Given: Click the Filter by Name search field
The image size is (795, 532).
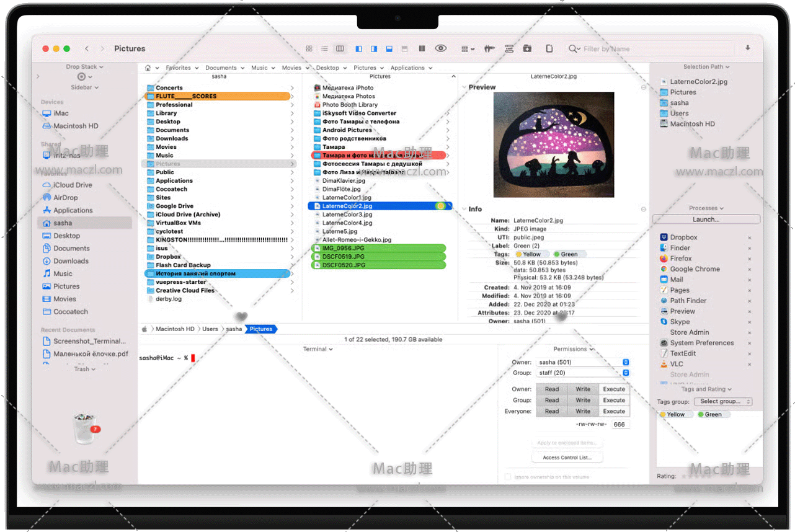Looking at the screenshot, I should point(651,48).
